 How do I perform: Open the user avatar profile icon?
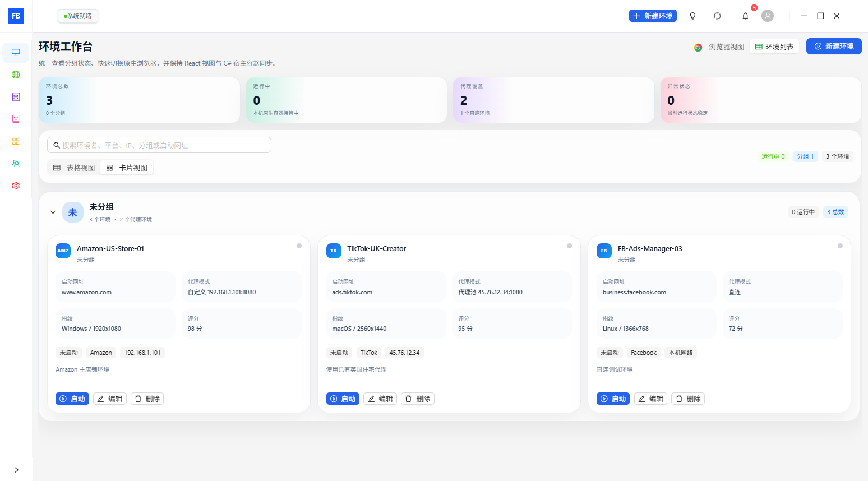pos(768,16)
